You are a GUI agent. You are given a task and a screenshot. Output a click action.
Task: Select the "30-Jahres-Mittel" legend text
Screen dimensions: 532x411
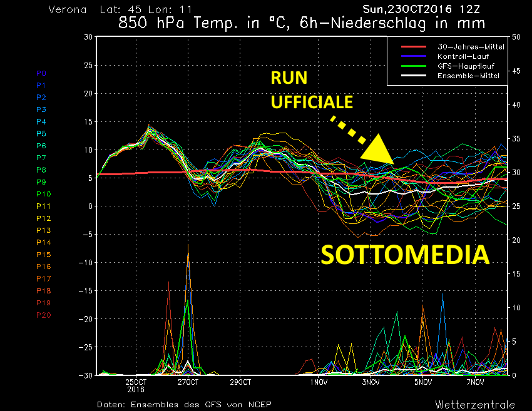point(471,47)
